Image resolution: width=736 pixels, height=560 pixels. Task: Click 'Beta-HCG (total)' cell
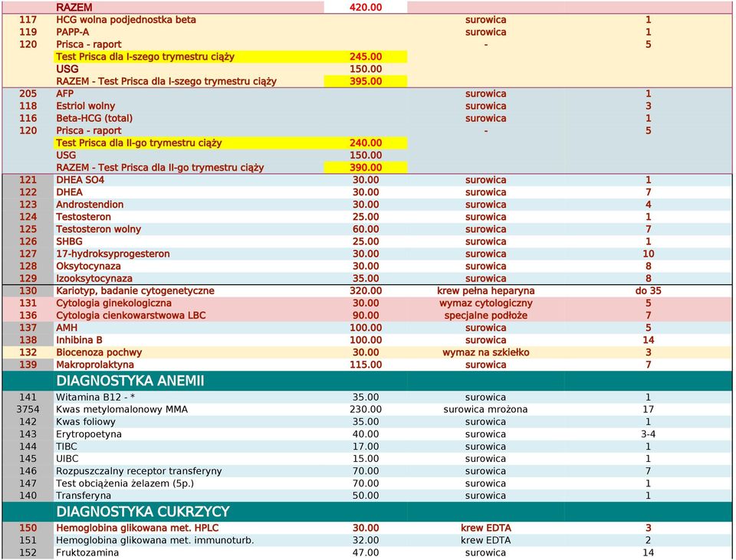94,118
